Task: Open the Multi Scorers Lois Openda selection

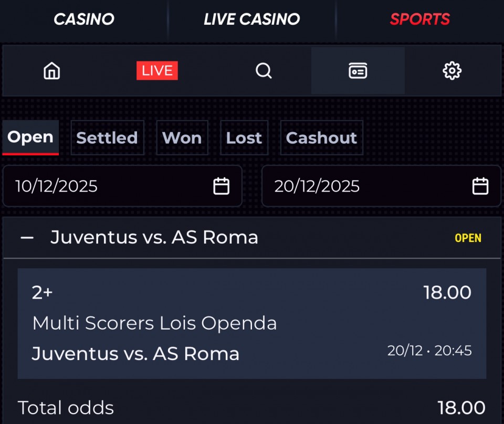Action: (154, 323)
